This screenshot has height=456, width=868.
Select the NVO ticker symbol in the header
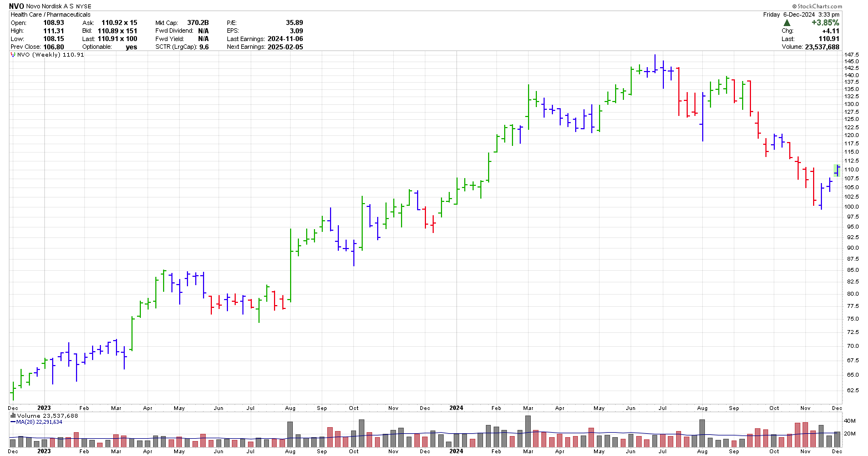[x=17, y=6]
